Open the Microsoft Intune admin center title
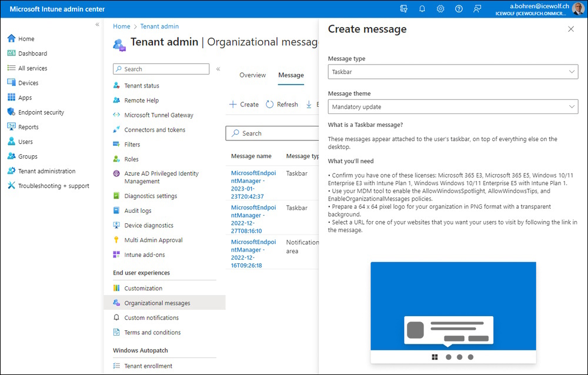Image resolution: width=588 pixels, height=375 pixels. tap(58, 9)
